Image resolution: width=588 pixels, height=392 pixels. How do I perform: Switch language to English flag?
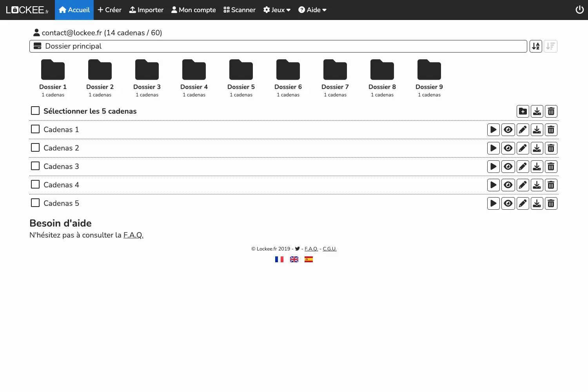pos(294,259)
